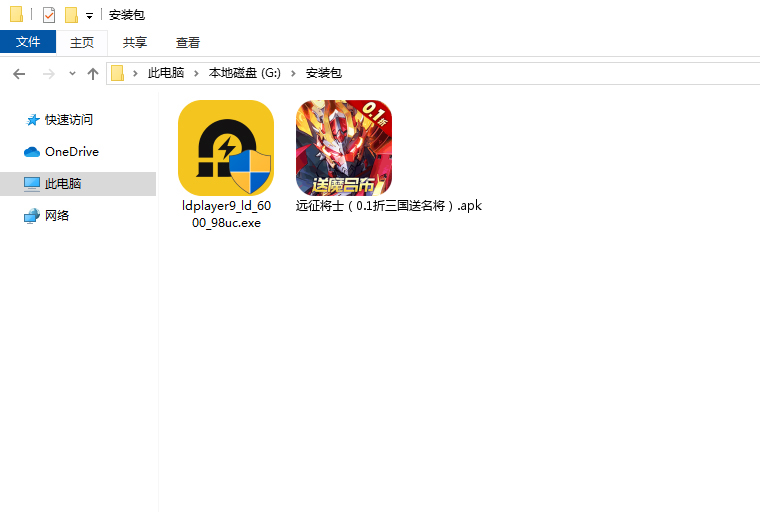
Task: Switch to the 查看 ribbon tab
Action: click(x=188, y=42)
